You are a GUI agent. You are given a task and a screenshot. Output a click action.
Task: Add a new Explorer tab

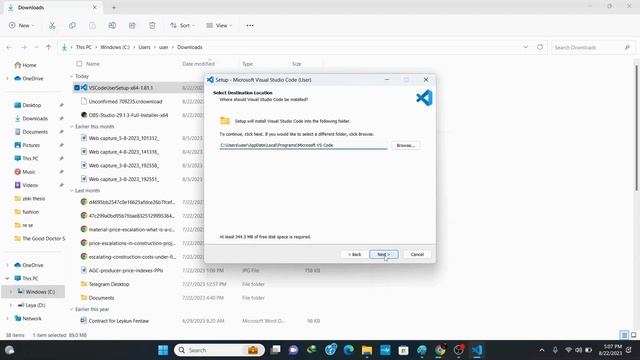click(114, 7)
